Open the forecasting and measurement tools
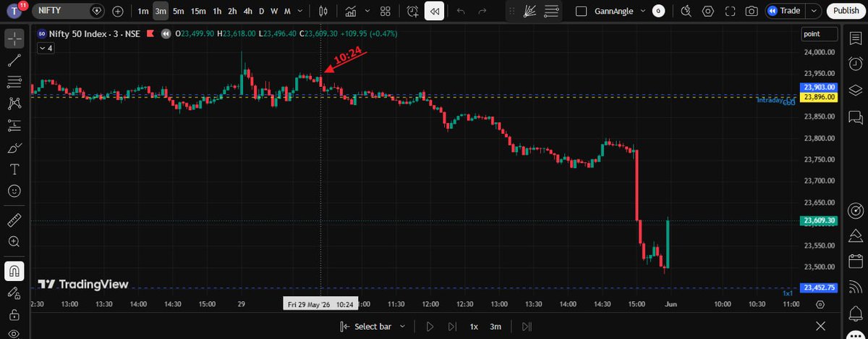Image resolution: width=868 pixels, height=339 pixels. pos(14,125)
